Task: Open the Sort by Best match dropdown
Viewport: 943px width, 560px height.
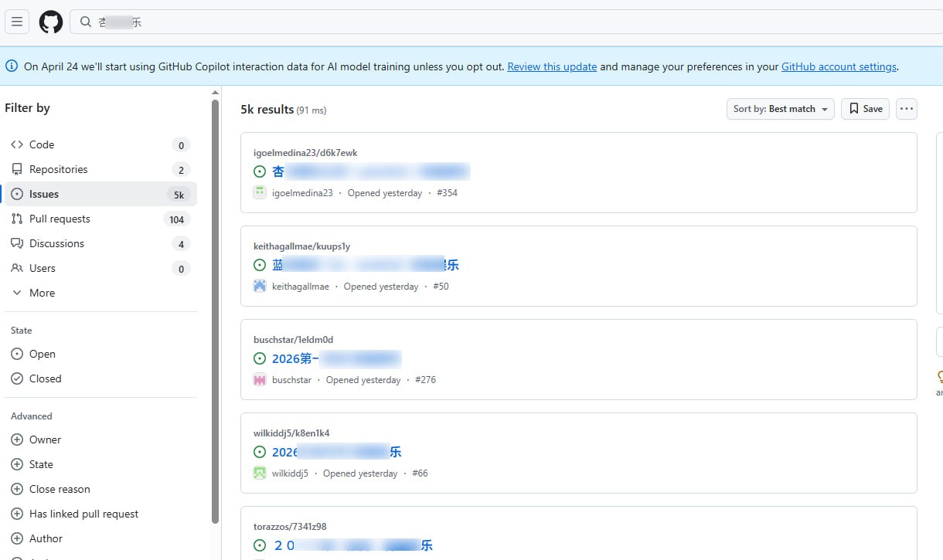Action: (780, 109)
